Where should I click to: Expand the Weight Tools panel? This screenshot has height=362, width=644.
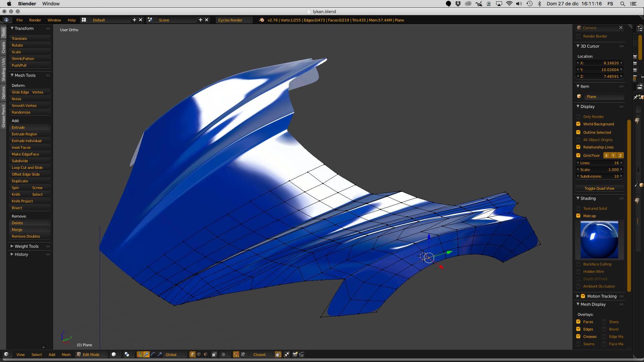26,246
